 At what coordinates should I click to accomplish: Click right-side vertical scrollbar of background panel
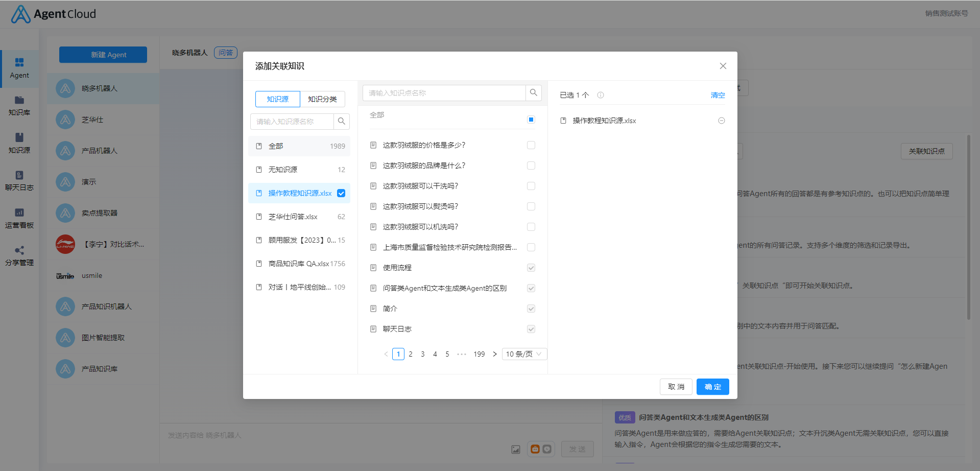[968, 227]
